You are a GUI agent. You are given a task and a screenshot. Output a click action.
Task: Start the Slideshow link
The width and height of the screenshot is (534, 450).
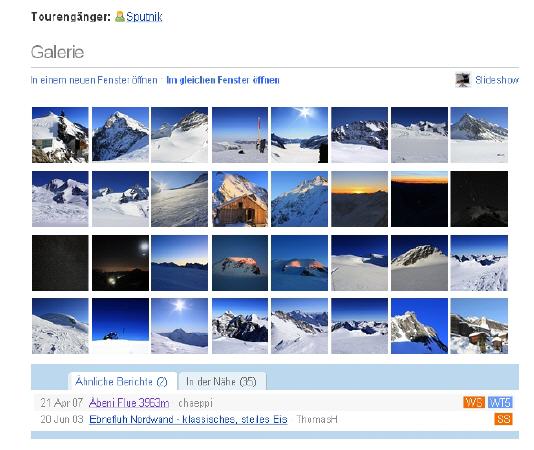coord(497,80)
